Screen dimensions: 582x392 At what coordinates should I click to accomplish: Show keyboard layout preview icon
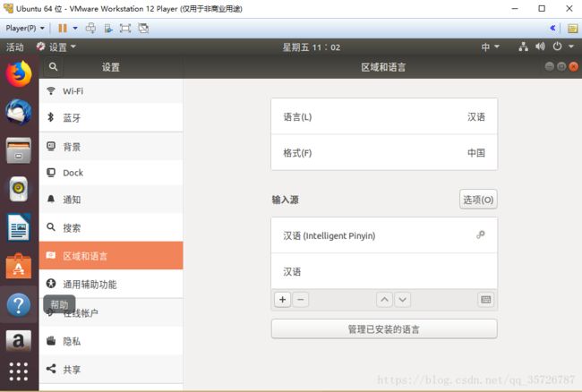point(486,300)
